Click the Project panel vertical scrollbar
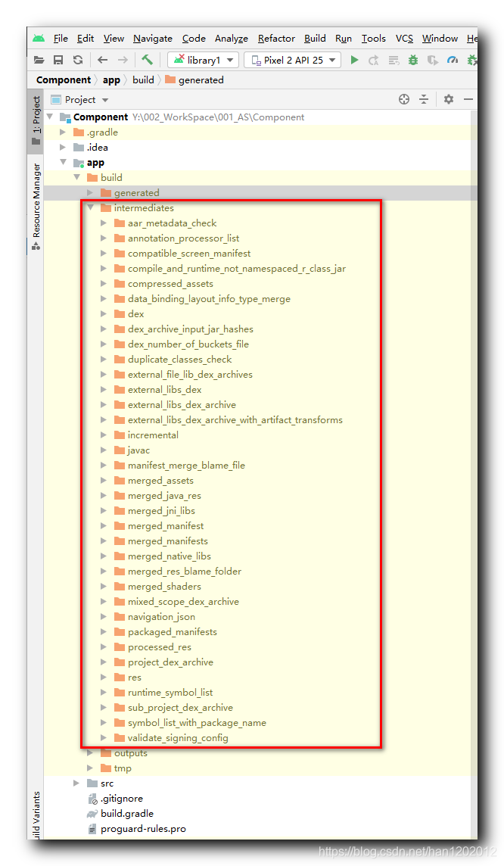 pos(474,475)
